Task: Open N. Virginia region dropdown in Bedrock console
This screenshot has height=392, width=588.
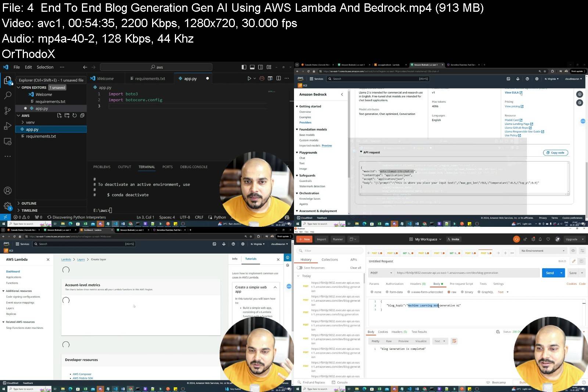Action: [552, 79]
